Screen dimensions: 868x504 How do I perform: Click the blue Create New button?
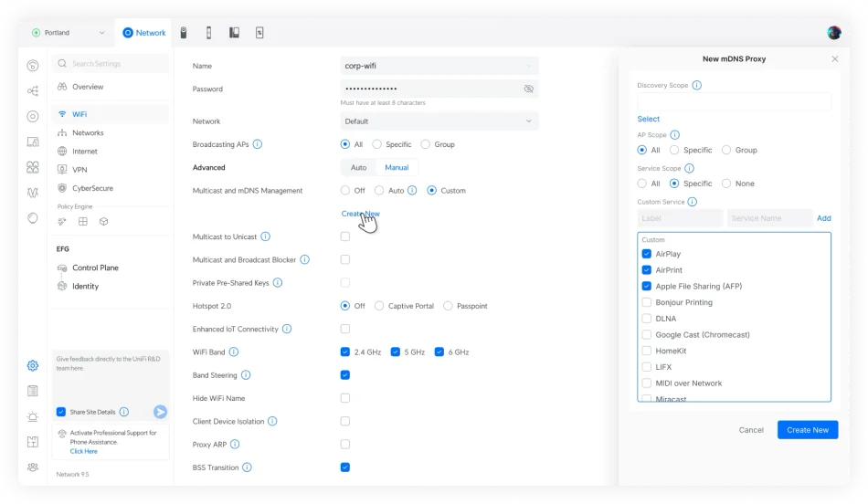click(x=807, y=429)
